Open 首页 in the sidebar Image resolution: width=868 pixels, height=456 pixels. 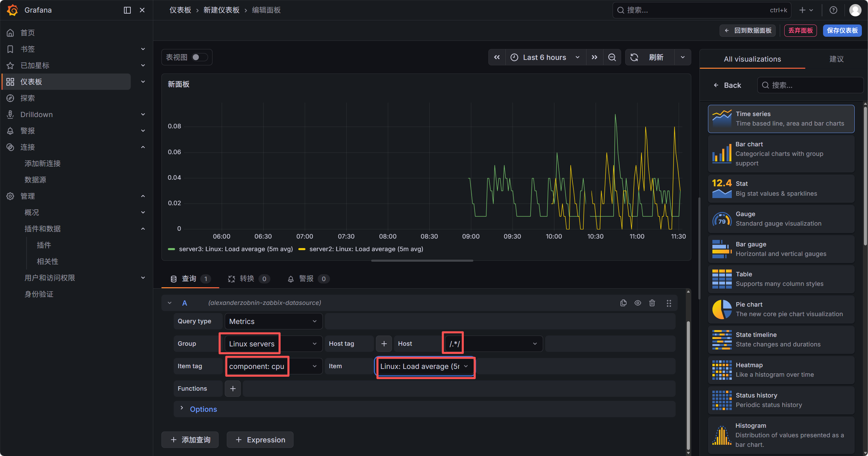tap(27, 33)
